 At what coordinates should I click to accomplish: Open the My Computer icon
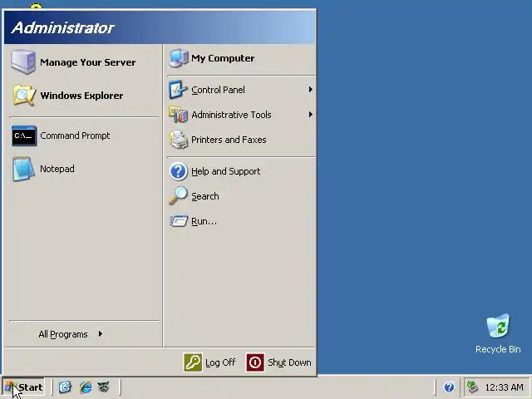click(x=179, y=58)
